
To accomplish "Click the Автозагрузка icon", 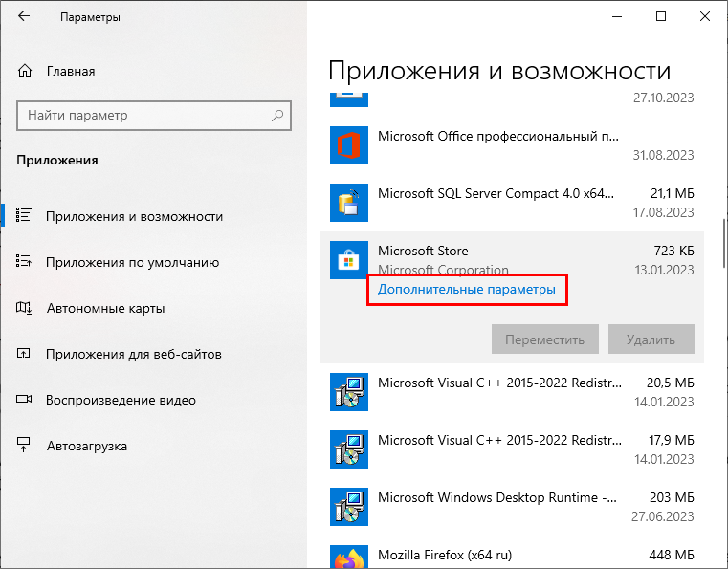I will [x=23, y=445].
